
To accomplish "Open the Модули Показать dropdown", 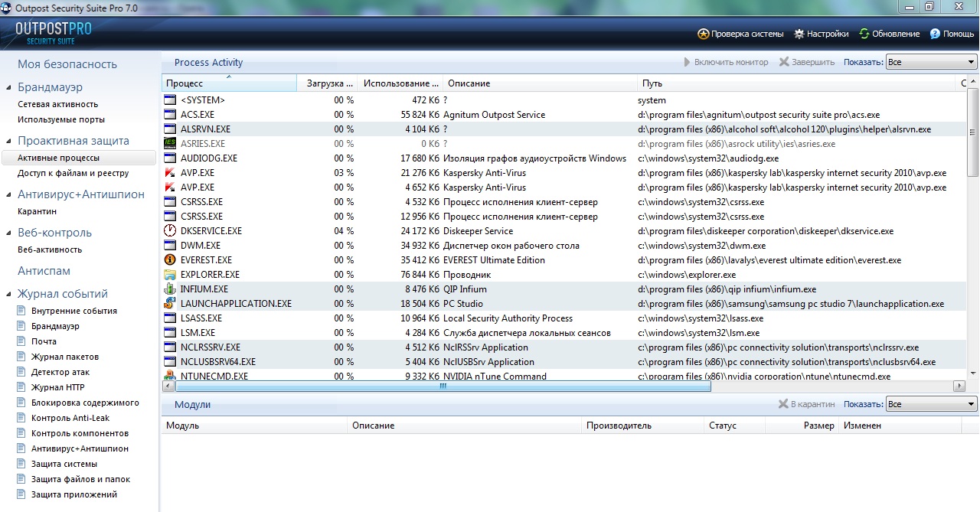I will pos(931,404).
